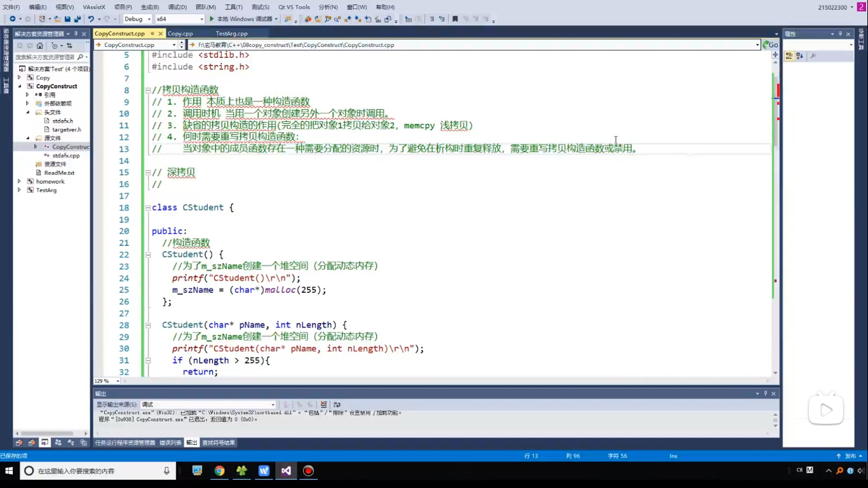868x488 pixels.
Task: Start the 本地 Windows 调试器 debugger
Action: pyautogui.click(x=240, y=19)
